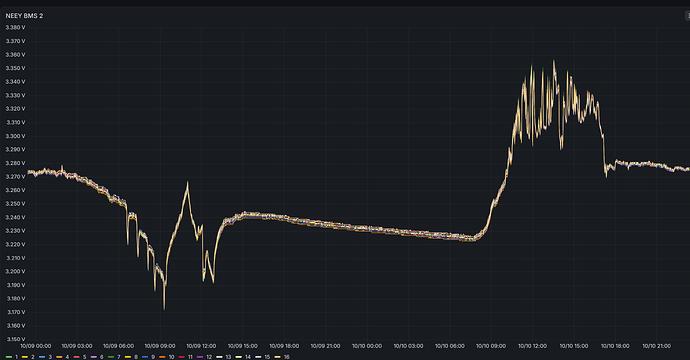Select legend label 16
Viewport: 690px width, 360px height.
click(x=286, y=357)
